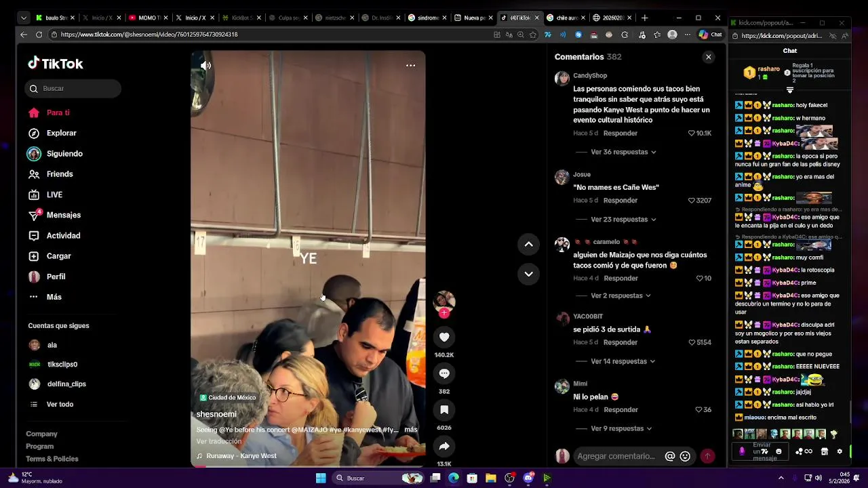
Task: Like the video with the heart icon
Action: (x=444, y=337)
